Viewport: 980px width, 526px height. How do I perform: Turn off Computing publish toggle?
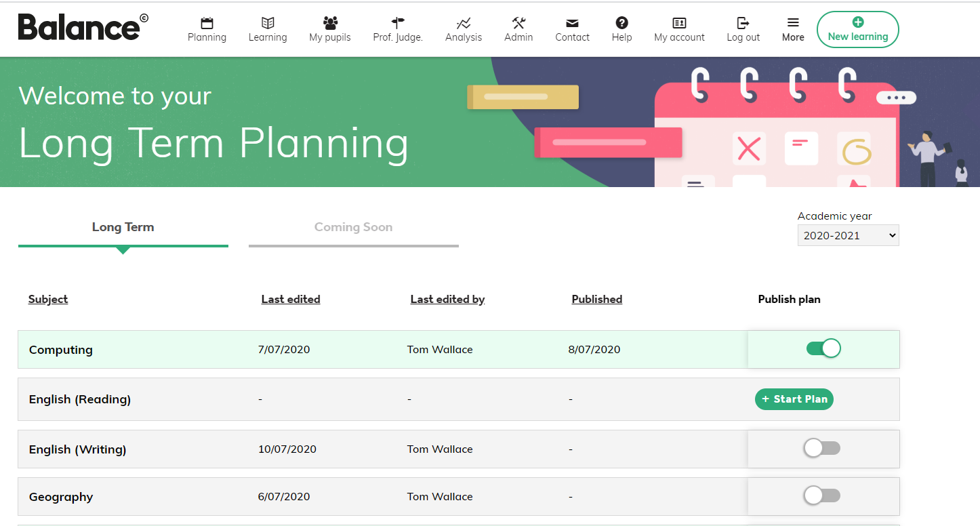click(x=823, y=348)
